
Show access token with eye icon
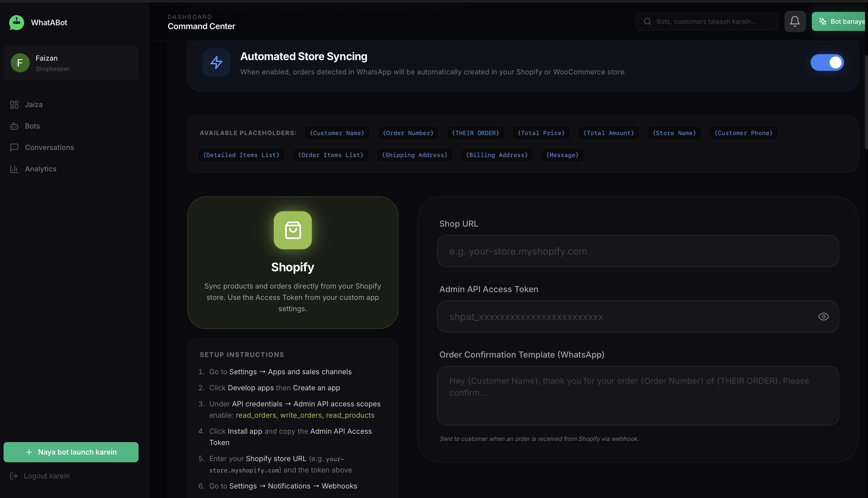823,317
